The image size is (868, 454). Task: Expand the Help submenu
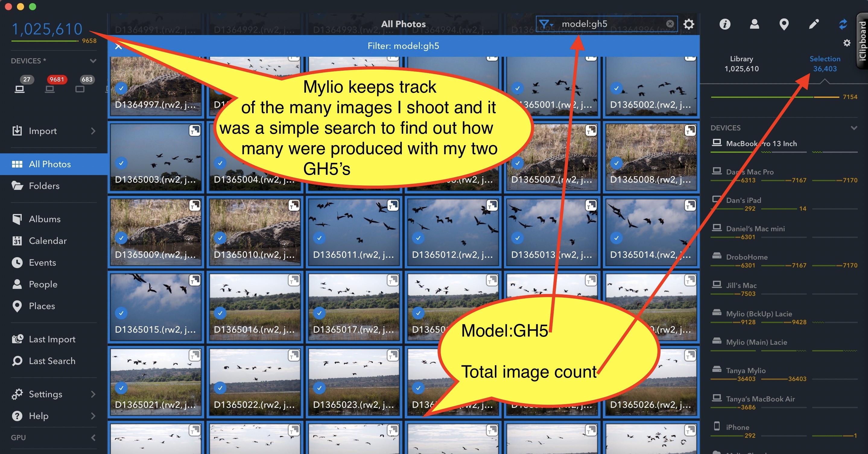(93, 416)
